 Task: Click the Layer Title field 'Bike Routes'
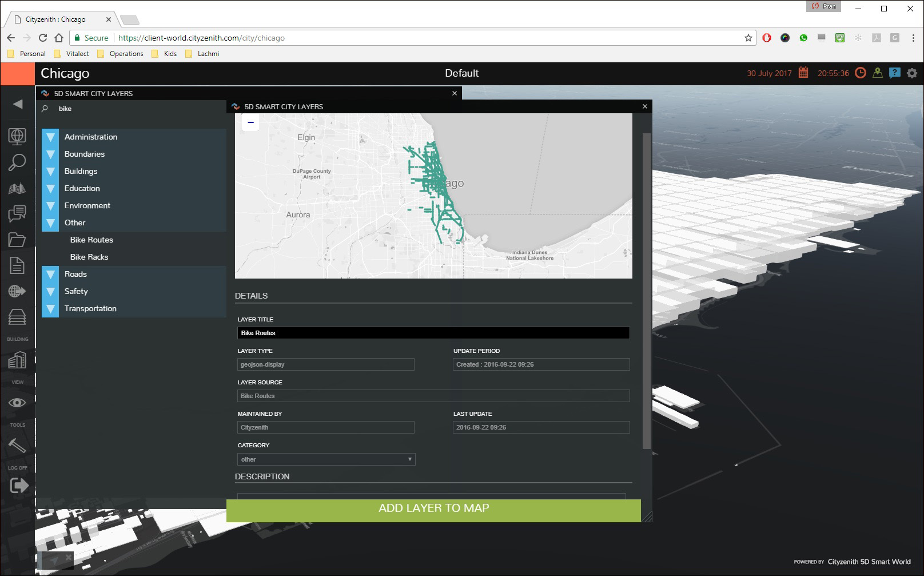[x=433, y=333]
